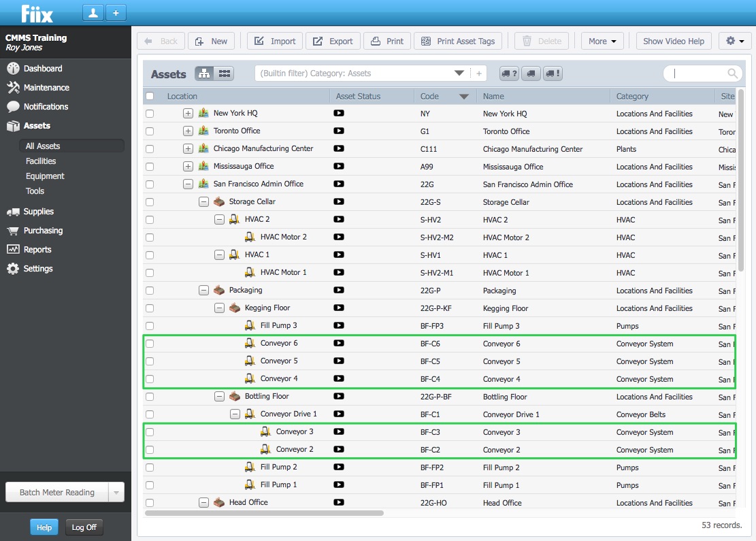
Task: Toggle the select-all checkbox in header row
Action: click(x=150, y=96)
